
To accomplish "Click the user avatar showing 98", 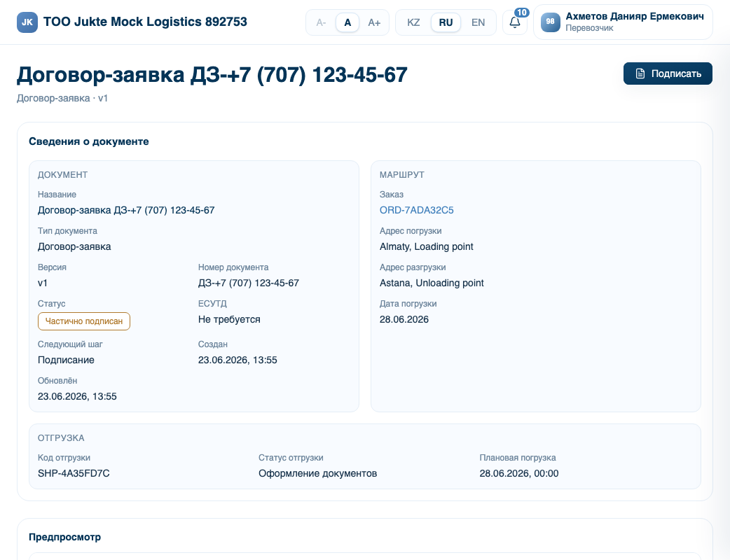I will 550,22.
